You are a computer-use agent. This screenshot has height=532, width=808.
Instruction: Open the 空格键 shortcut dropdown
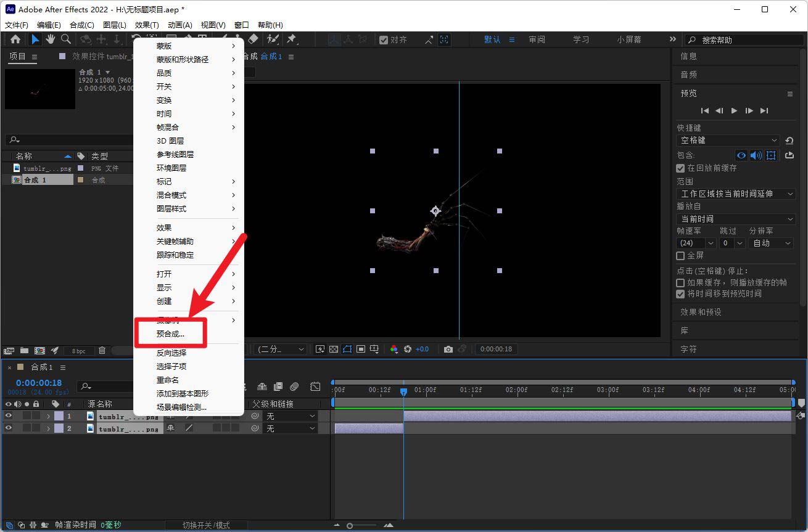(728, 141)
